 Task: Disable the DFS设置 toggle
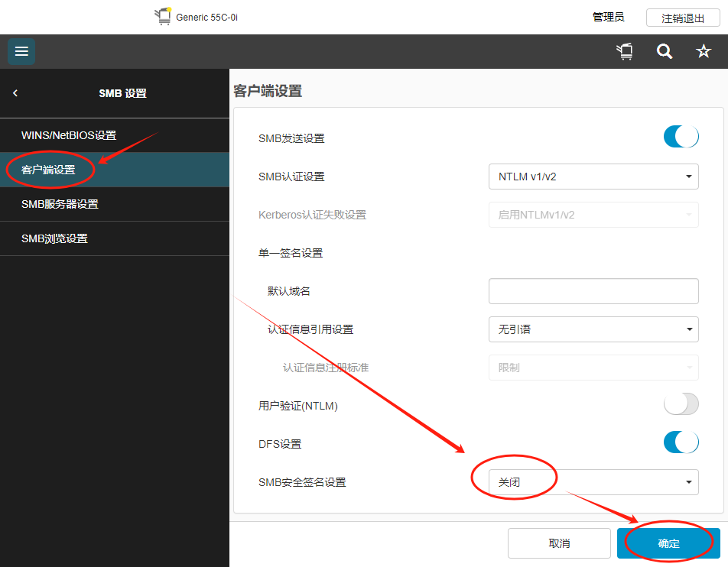(681, 442)
